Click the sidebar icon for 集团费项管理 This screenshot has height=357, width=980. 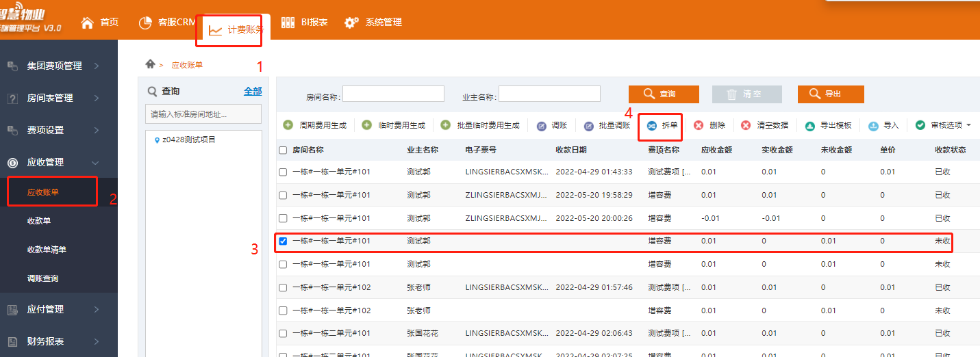(12, 66)
